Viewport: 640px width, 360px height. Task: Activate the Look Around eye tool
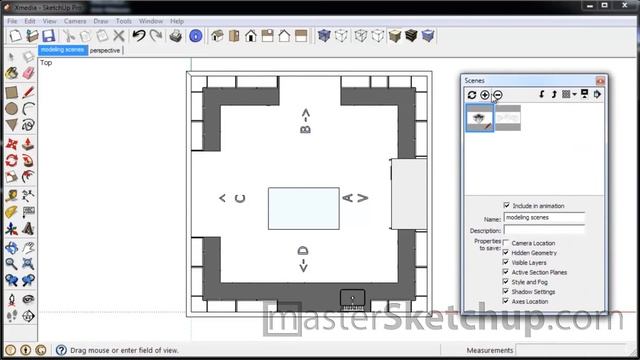28,300
